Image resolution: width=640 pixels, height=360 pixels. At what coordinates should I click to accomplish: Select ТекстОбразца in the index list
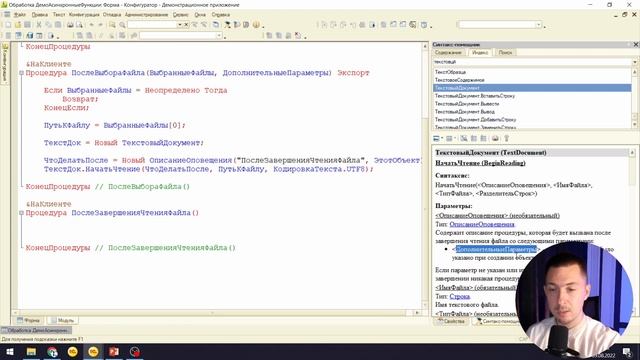click(532, 72)
